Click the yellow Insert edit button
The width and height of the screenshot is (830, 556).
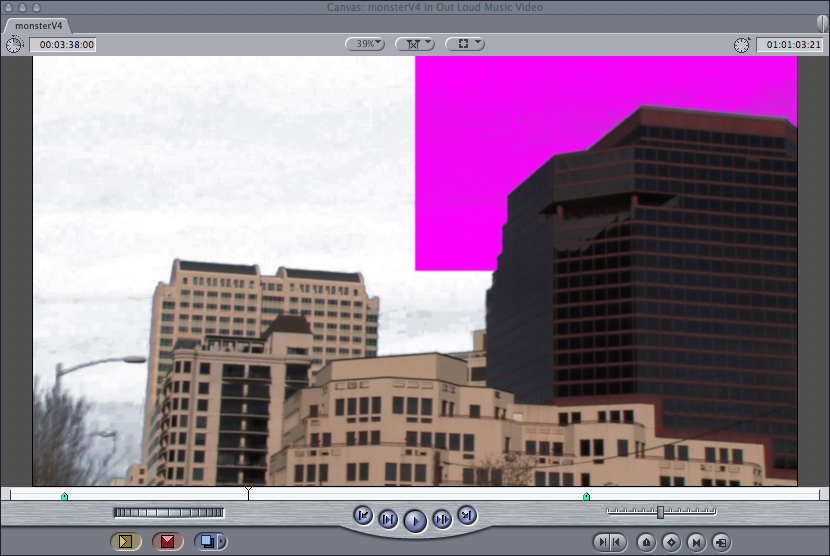pyautogui.click(x=125, y=542)
